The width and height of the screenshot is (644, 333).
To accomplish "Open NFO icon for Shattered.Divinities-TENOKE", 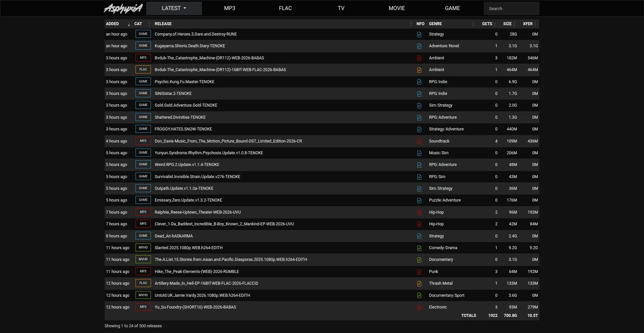I will coord(419,118).
